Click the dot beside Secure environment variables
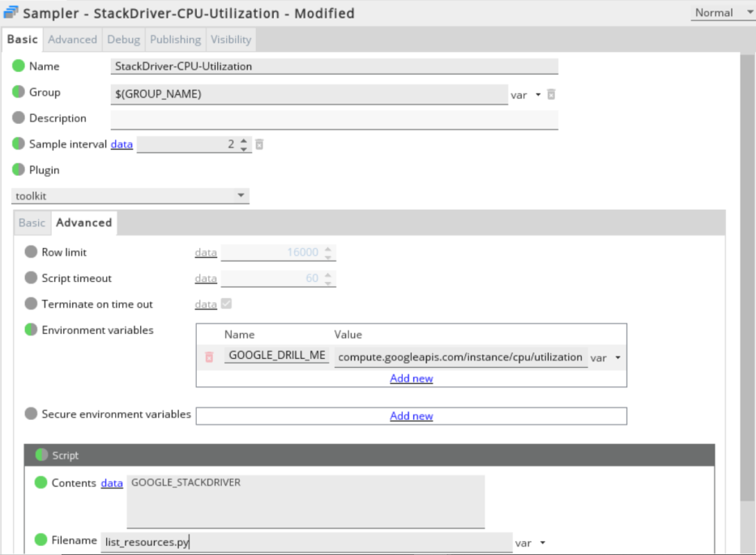 coord(31,414)
